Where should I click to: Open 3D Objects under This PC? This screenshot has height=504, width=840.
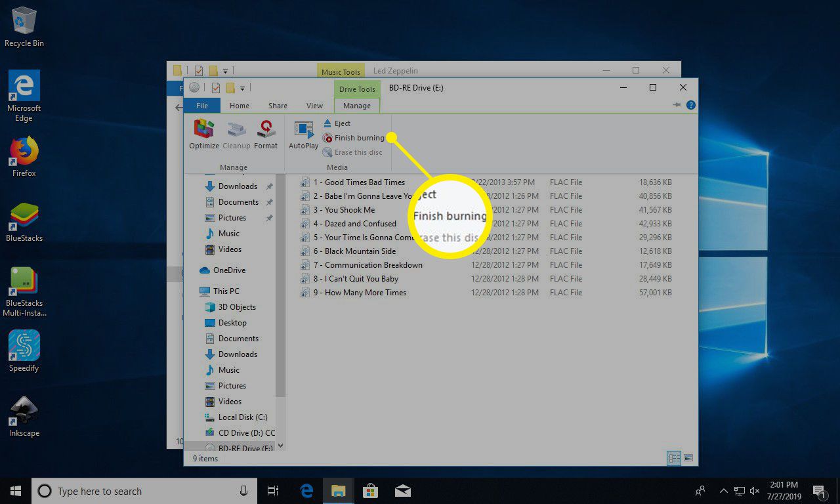tap(230, 307)
